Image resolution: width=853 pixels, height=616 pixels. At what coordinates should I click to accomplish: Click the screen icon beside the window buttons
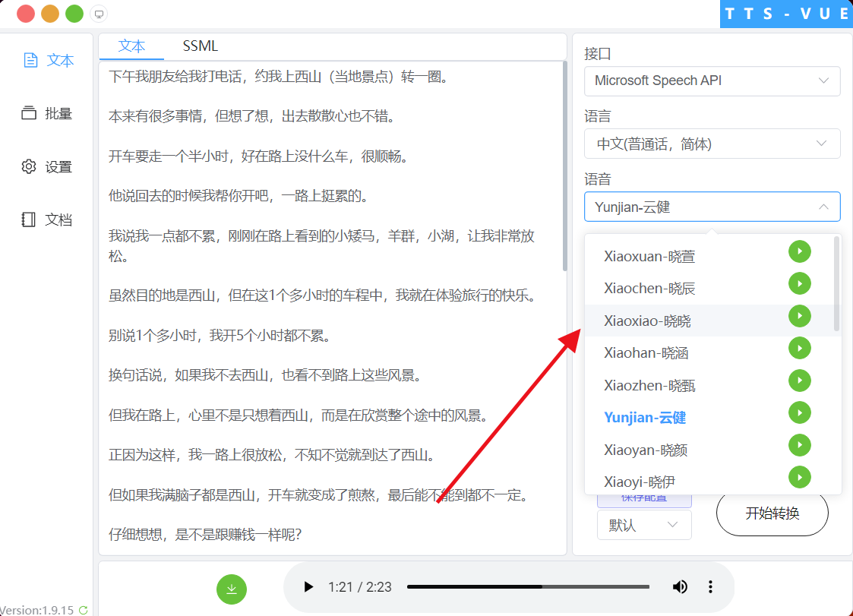(99, 14)
